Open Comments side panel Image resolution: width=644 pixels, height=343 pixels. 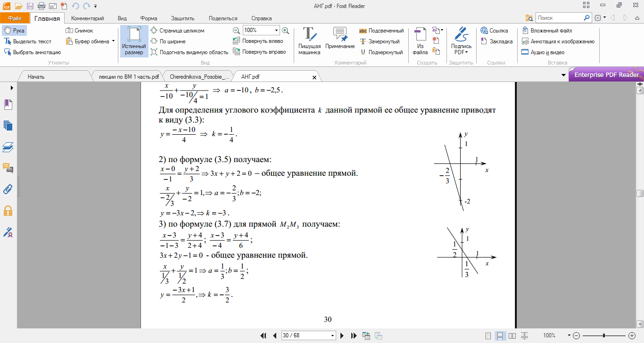(8, 168)
